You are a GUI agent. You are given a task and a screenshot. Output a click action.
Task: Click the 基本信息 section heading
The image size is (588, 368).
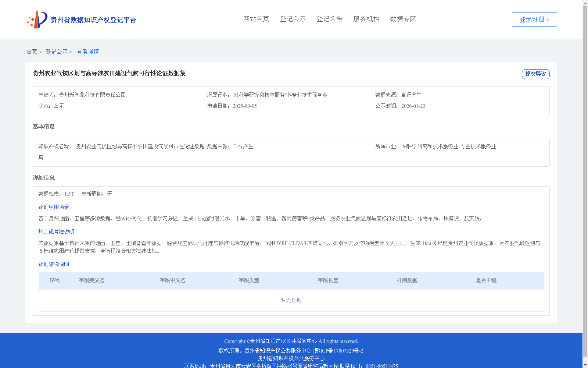44,127
